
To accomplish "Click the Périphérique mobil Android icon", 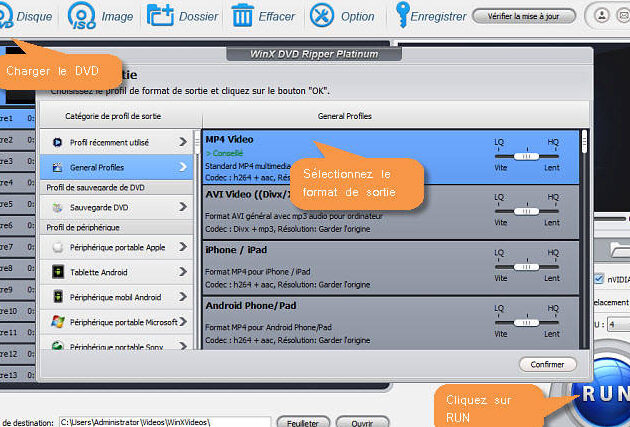I will click(x=58, y=297).
